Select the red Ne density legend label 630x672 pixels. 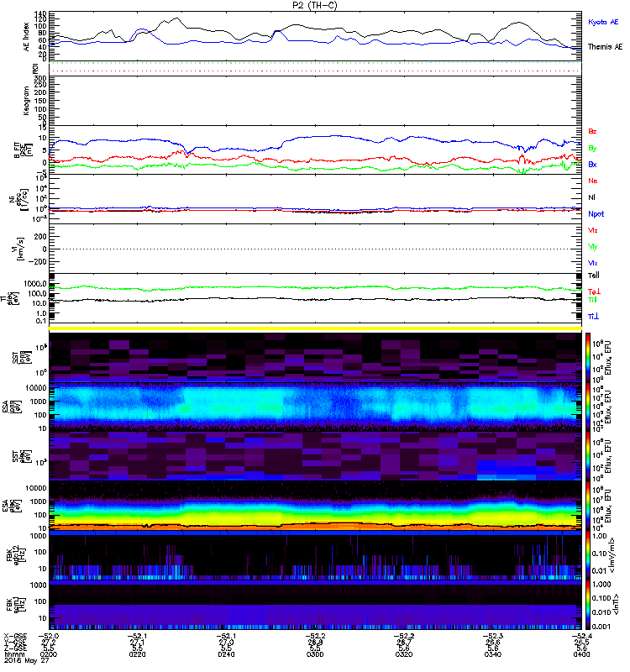(593, 181)
